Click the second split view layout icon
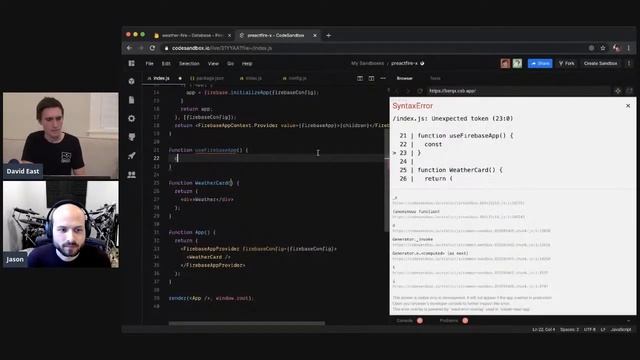Screen dimensions: 640x360 click(371, 78)
